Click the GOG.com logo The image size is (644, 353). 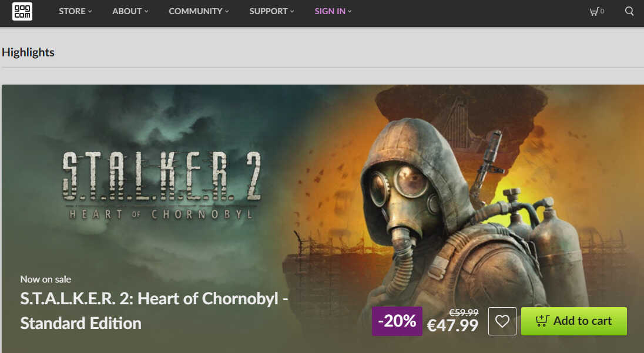[22, 11]
